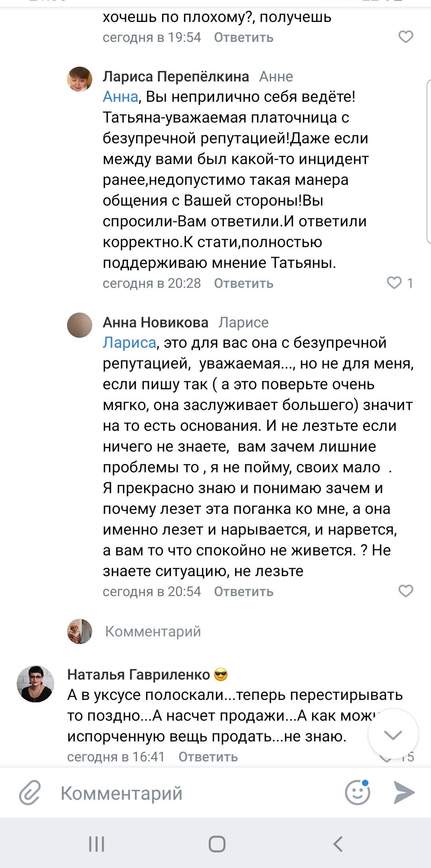This screenshot has width=431, height=868.
Task: Open the blue Анна mention link
Action: point(120,97)
